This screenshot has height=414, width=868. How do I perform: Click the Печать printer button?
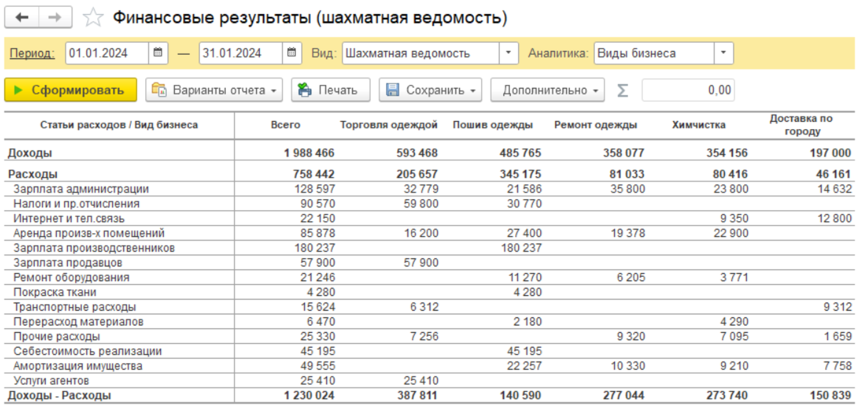point(330,90)
